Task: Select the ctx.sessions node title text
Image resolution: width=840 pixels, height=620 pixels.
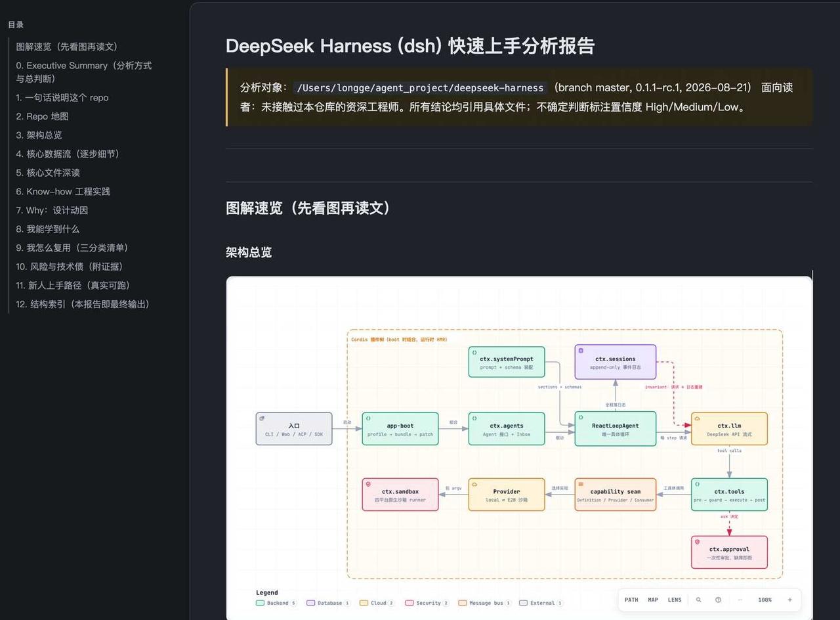Action: coord(615,359)
